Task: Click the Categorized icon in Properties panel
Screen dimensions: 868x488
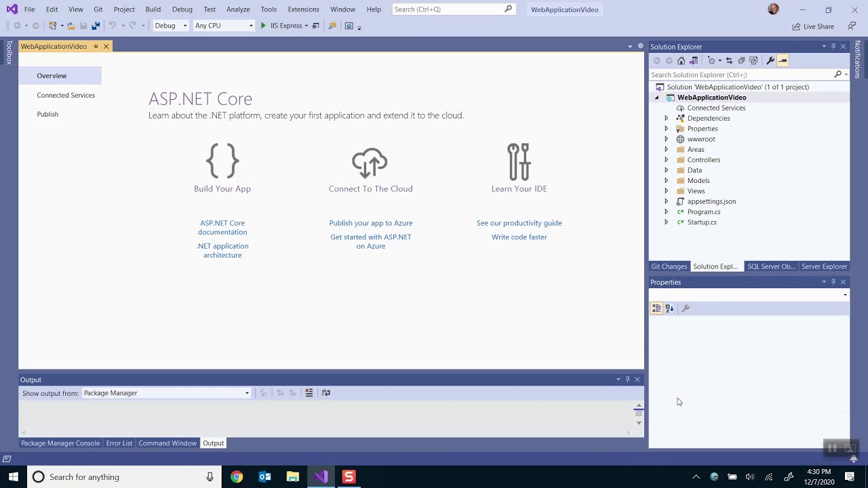Action: [x=656, y=308]
